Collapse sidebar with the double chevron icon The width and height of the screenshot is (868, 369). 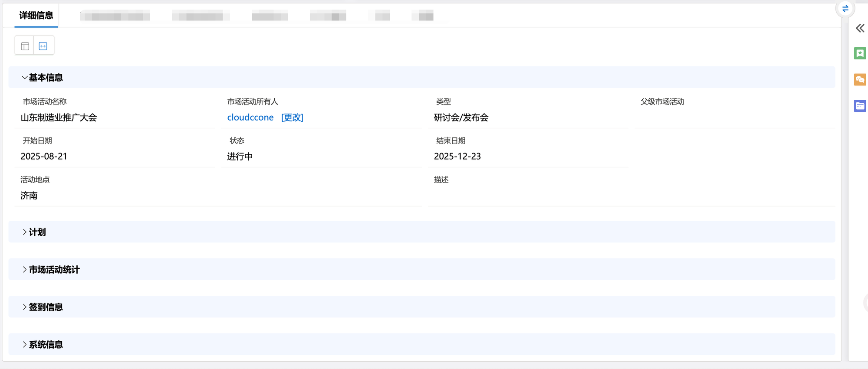860,29
